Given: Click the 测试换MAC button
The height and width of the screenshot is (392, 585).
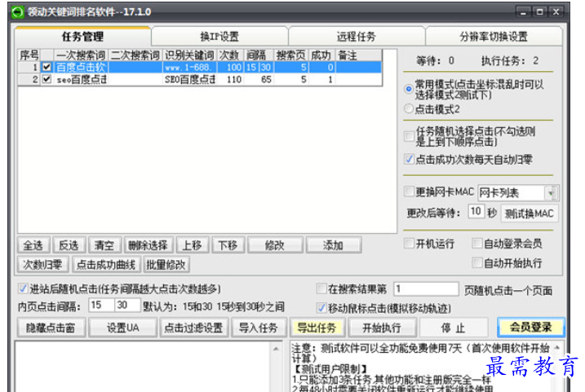Looking at the screenshot, I should click(529, 214).
